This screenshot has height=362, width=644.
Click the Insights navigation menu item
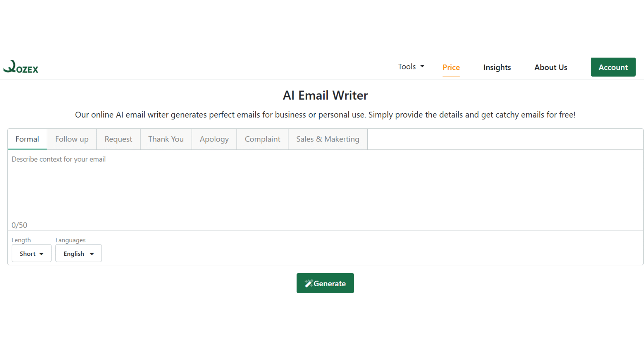[497, 67]
